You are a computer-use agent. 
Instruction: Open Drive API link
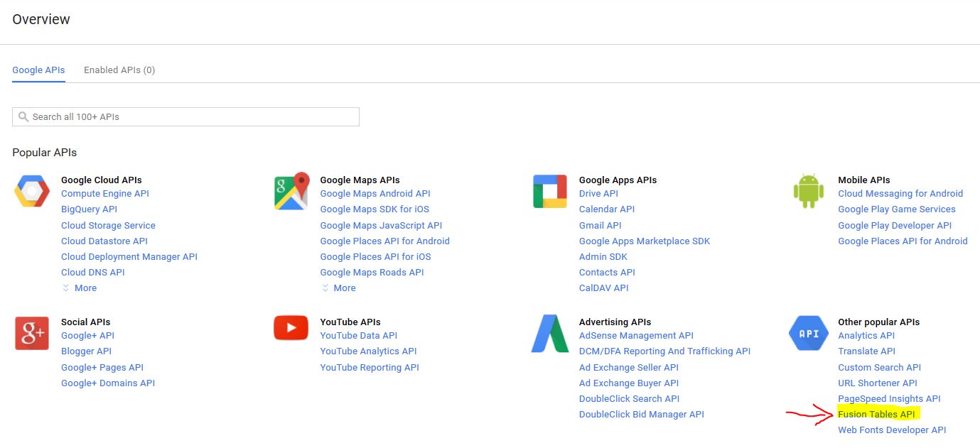pos(598,194)
